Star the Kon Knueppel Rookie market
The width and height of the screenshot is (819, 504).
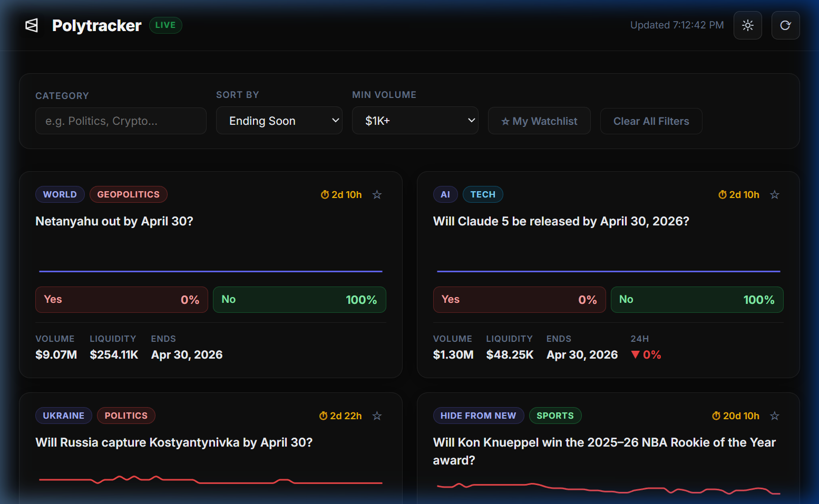774,416
